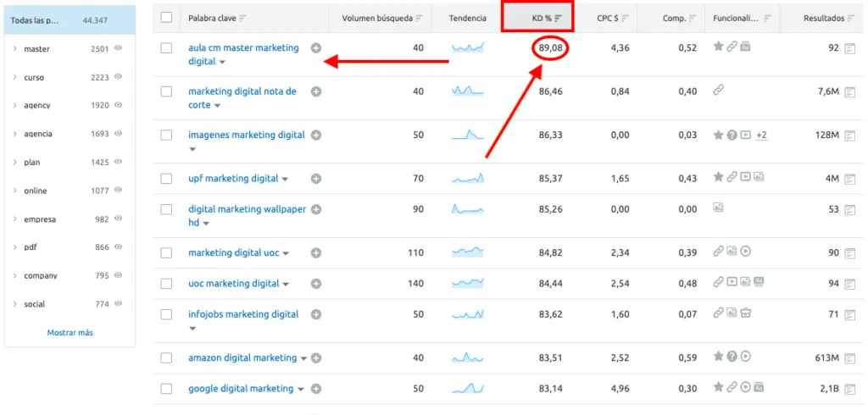Viewport: 868px width, 415px height.
Task: Click the 'Resultados' column header
Action: [824, 18]
